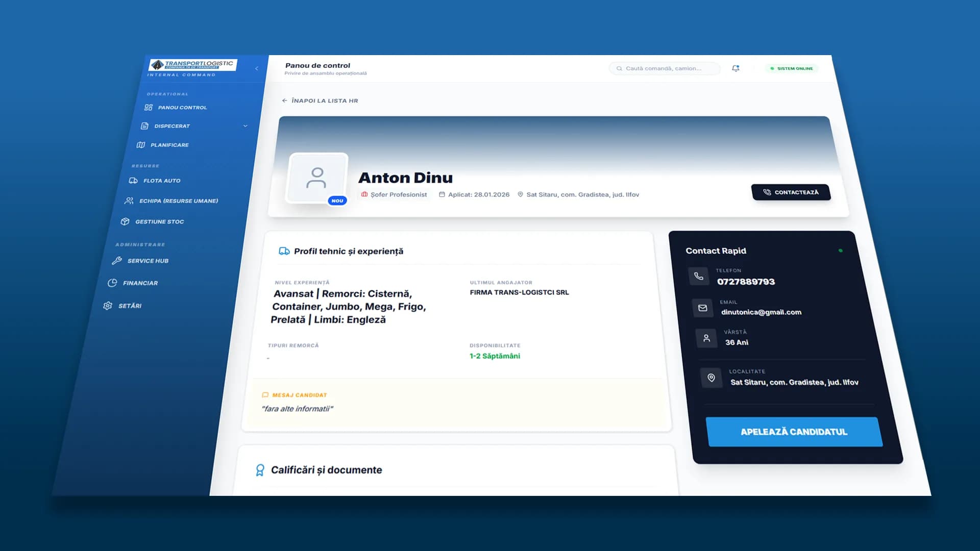Screen dimensions: 980x551
Task: Click the Dispecerat document icon
Action: click(x=144, y=126)
